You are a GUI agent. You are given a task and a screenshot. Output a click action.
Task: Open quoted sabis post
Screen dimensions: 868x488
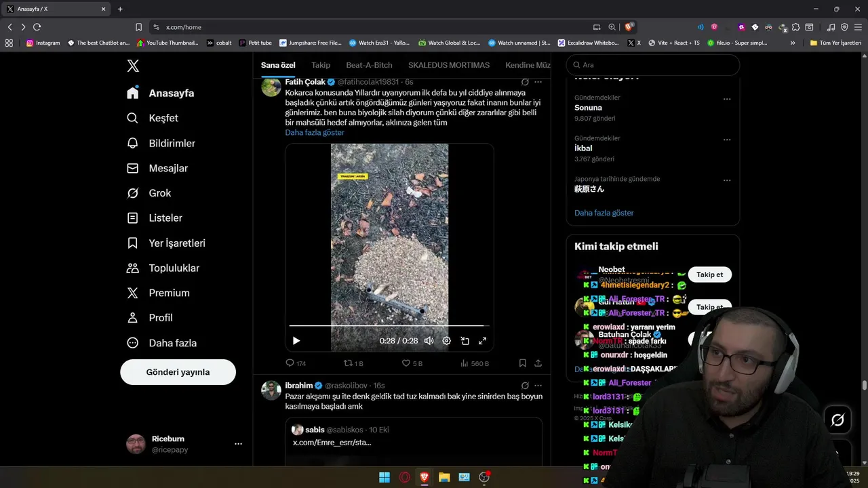pos(414,441)
